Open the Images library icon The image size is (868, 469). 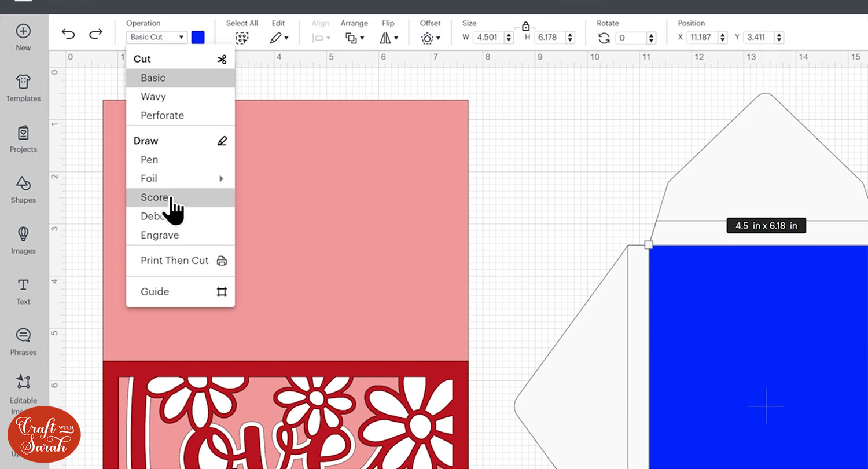23,240
